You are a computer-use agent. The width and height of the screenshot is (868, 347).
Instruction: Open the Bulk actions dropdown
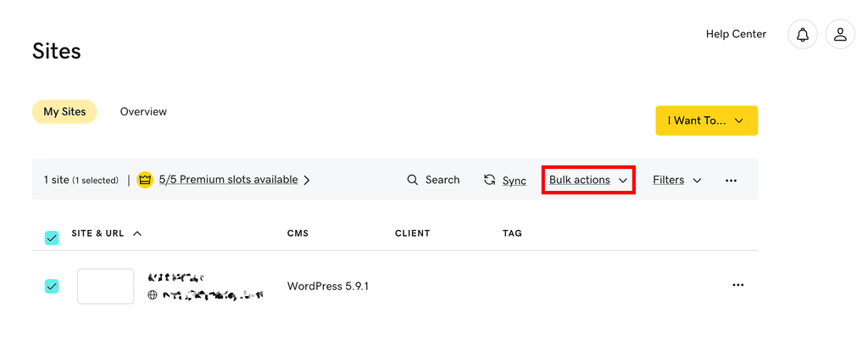pos(588,180)
